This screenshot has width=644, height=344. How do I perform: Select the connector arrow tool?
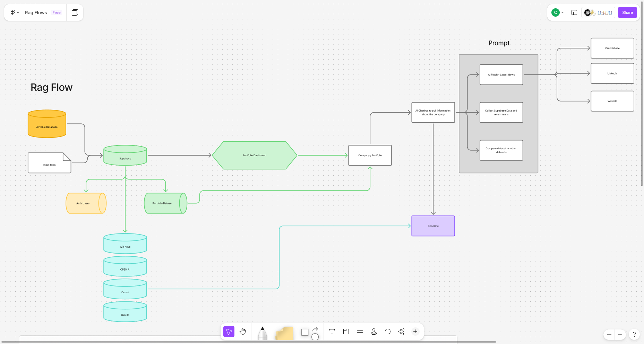(315, 329)
